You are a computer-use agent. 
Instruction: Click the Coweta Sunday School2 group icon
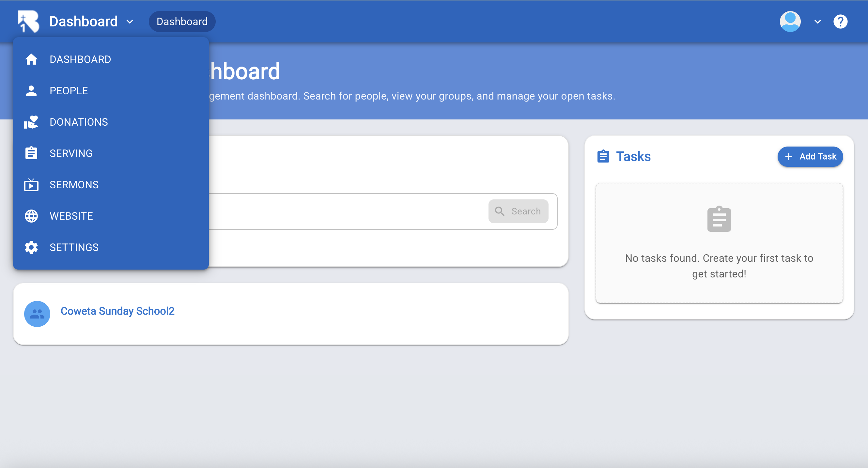pyautogui.click(x=37, y=313)
